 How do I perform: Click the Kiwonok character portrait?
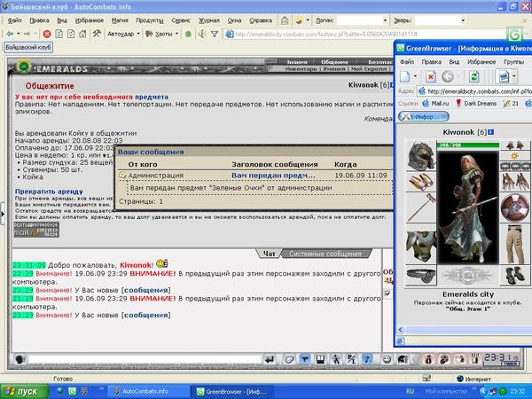click(468, 207)
